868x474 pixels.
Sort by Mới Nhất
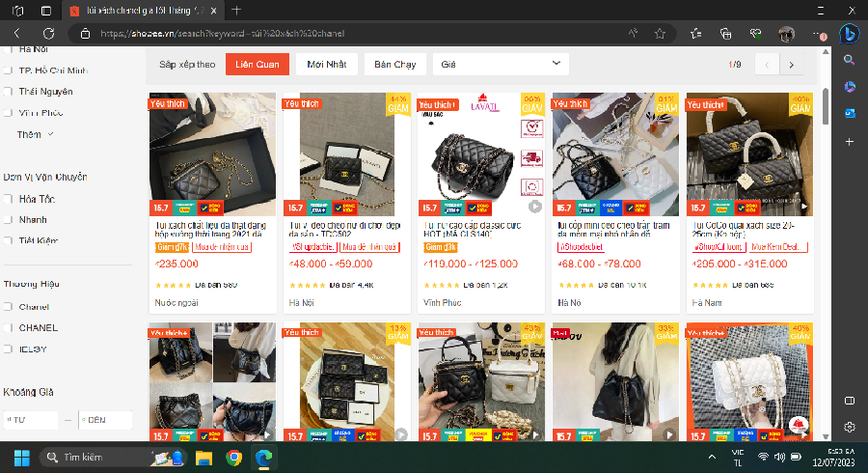(327, 65)
